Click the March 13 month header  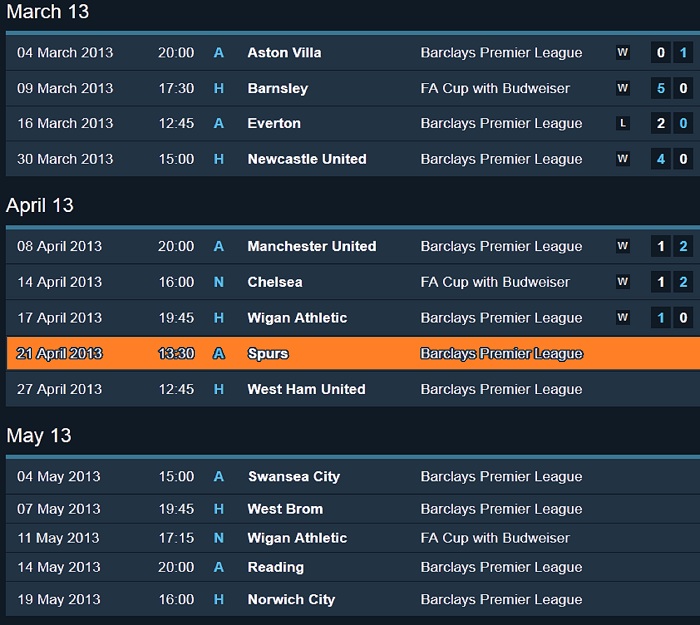47,12
